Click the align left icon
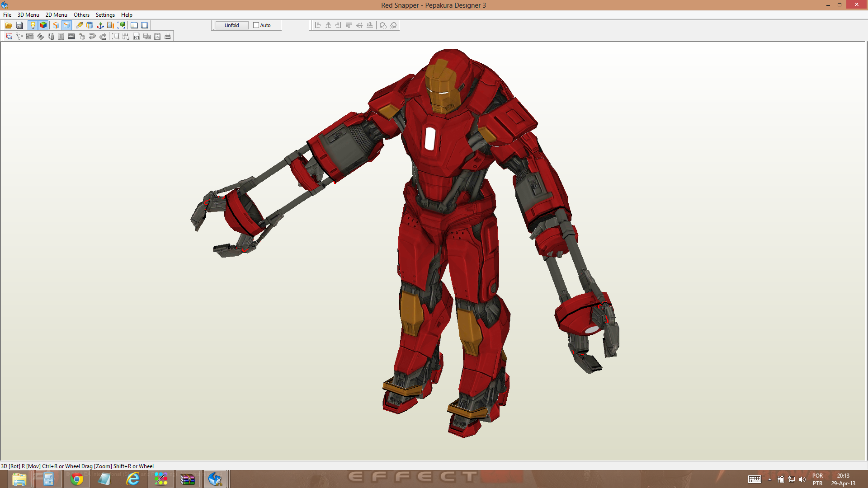Image resolution: width=868 pixels, height=488 pixels. tap(318, 25)
